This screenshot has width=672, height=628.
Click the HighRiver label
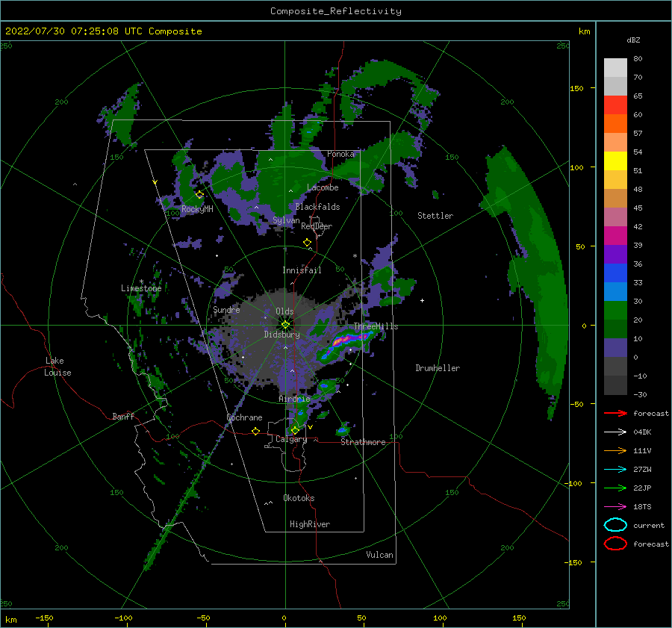[x=310, y=525]
